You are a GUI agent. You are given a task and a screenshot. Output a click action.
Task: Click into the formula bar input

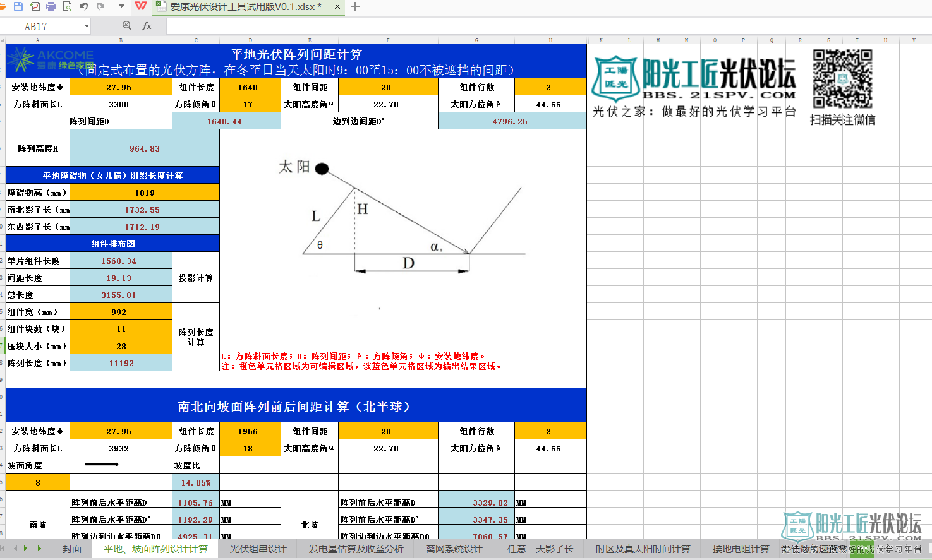tap(548, 27)
